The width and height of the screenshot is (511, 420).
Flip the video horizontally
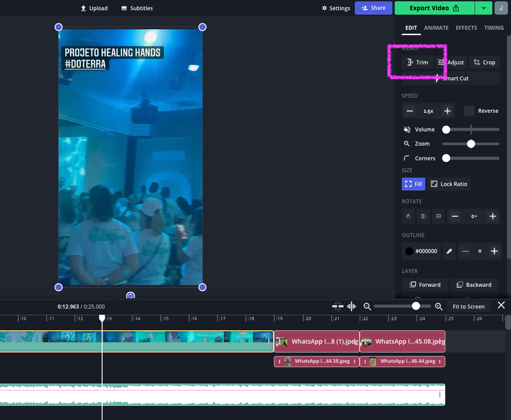pos(423,216)
